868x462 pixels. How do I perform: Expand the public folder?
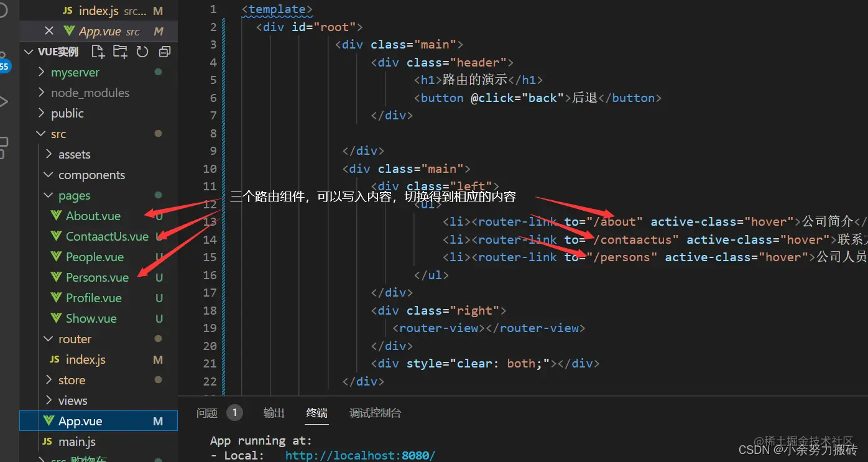pos(42,113)
